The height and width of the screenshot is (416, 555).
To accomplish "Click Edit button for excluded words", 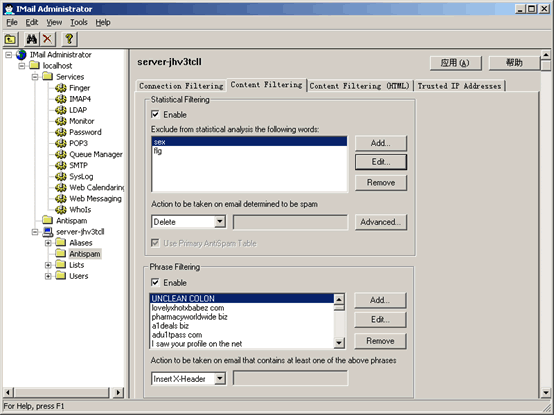I will [381, 162].
